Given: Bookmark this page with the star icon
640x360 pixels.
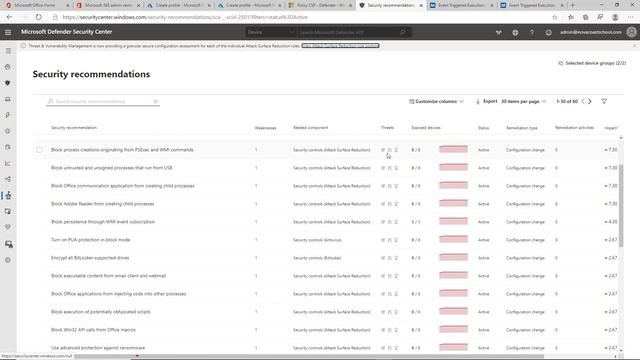Looking at the screenshot, I should click(554, 17).
